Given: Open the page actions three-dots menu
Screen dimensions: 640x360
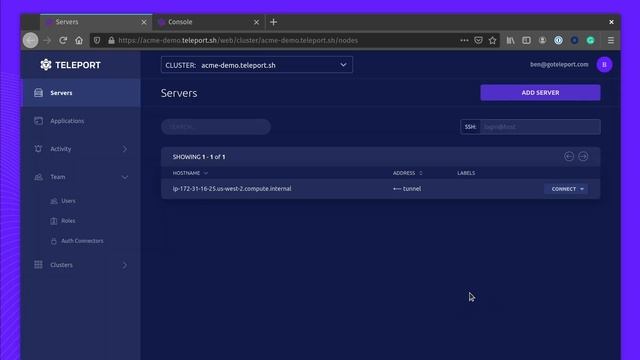Looking at the screenshot, I should click(x=464, y=40).
